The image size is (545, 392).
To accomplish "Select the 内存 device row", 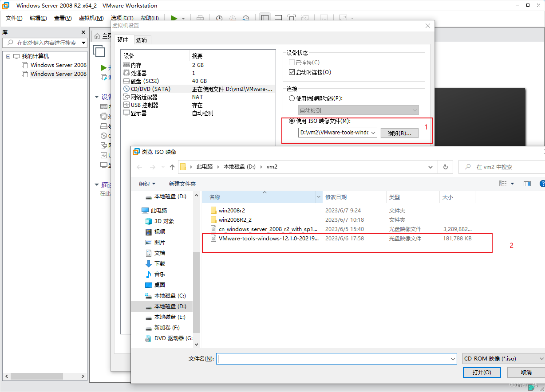I will [x=198, y=65].
